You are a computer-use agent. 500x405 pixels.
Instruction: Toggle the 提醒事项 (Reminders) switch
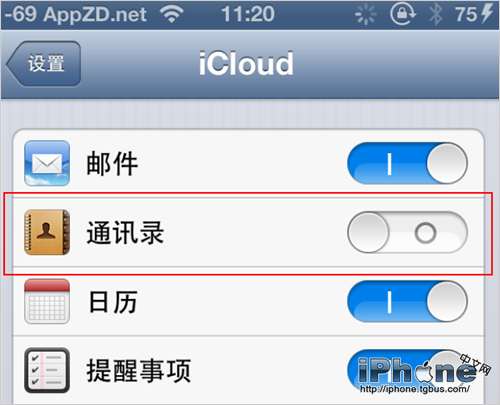tap(407, 370)
